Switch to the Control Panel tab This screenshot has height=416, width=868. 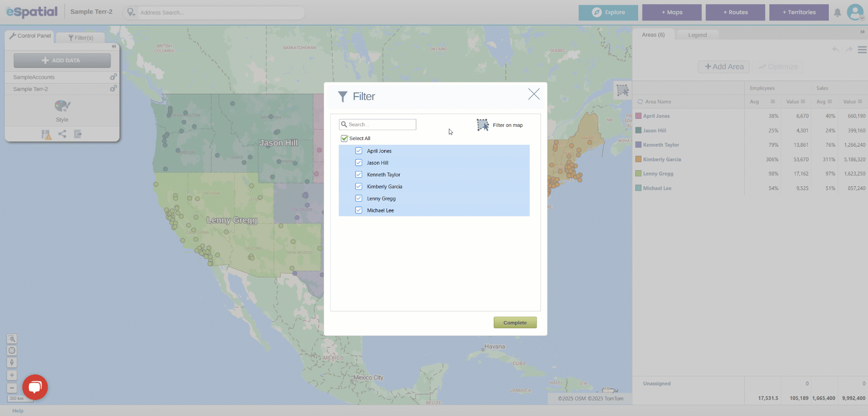[30, 36]
